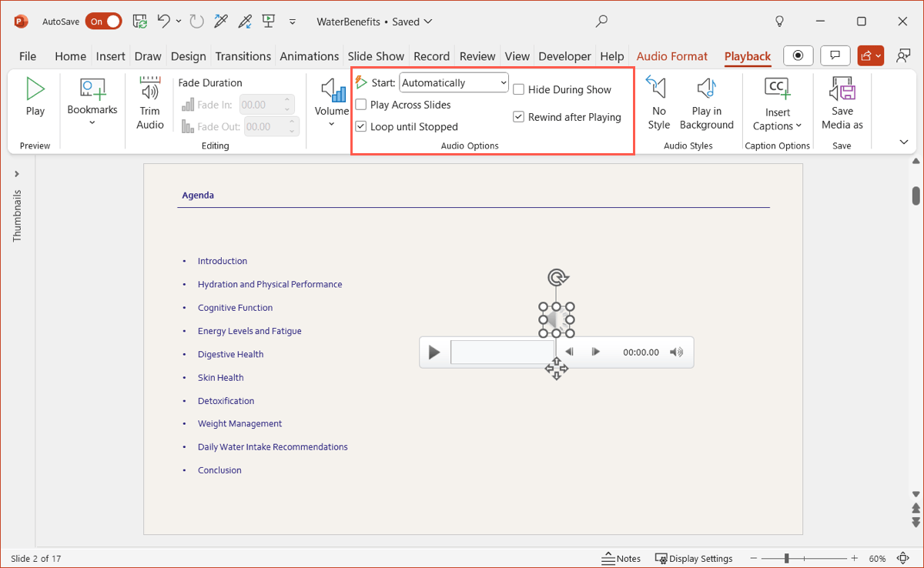Expand the Thumbnails pane
Screen dimensions: 924x568
pyautogui.click(x=17, y=174)
